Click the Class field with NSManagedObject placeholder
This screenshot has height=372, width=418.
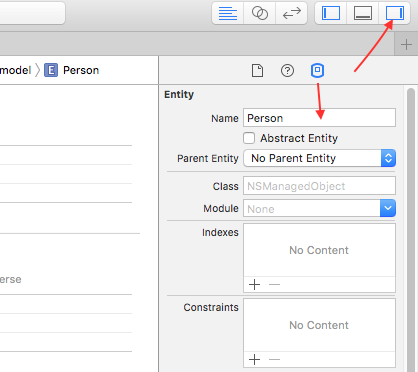coord(319,186)
